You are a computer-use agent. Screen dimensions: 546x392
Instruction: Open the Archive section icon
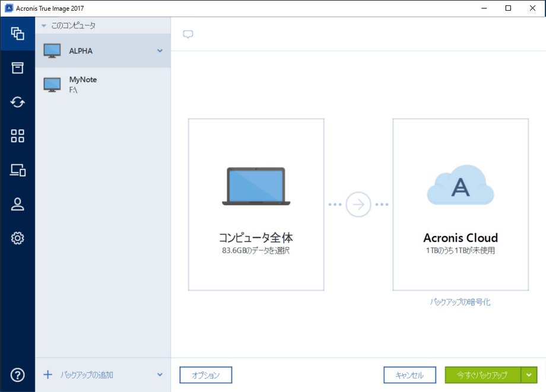tap(17, 68)
